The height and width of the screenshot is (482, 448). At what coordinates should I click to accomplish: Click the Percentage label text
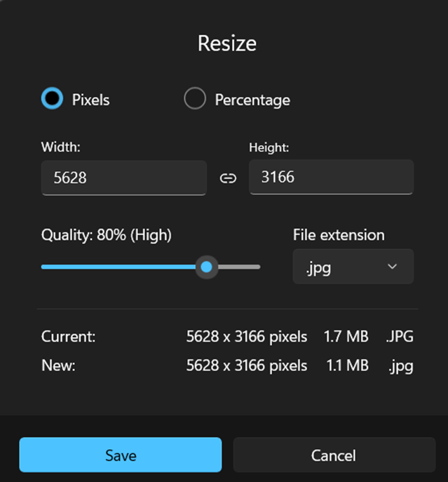tap(252, 100)
